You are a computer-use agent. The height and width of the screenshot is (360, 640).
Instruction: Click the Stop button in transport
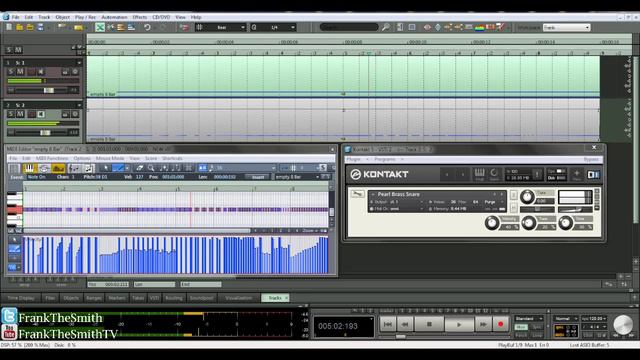[x=429, y=324]
